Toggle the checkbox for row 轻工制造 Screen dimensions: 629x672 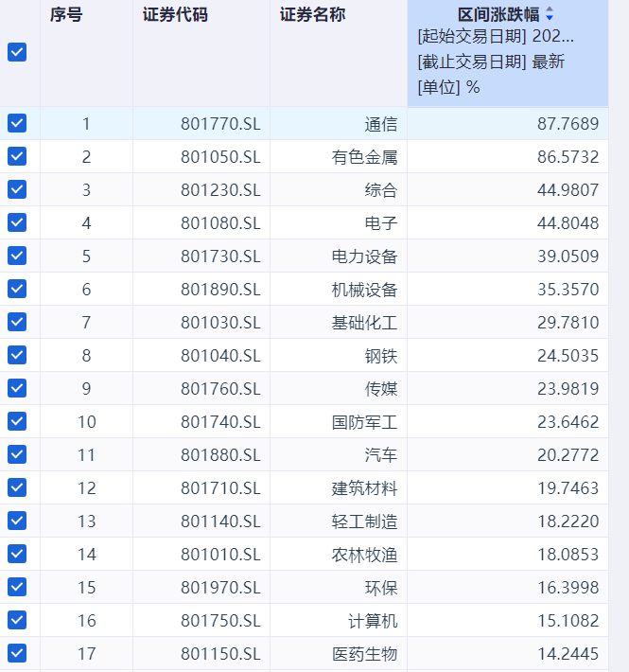(17, 521)
